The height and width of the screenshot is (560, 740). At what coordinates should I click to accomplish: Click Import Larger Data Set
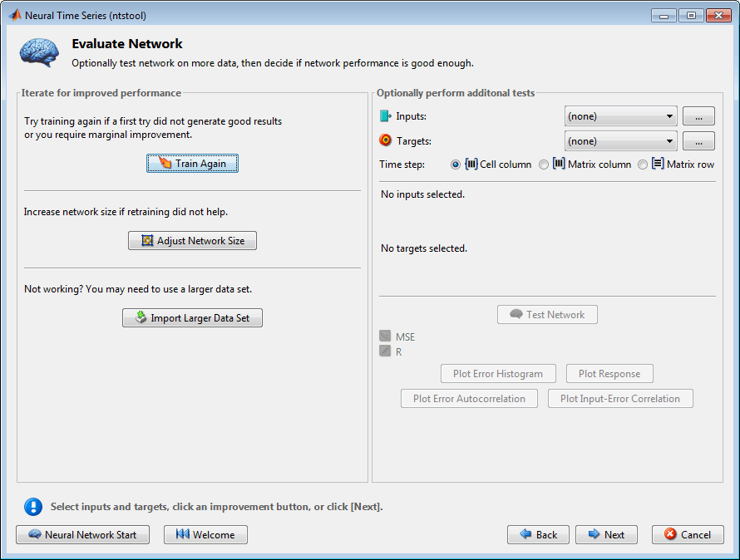192,318
